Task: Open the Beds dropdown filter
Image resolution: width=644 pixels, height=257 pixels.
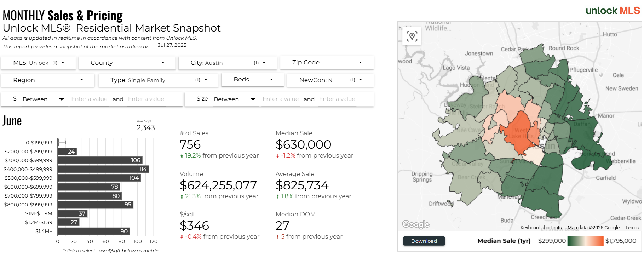Action: point(253,80)
